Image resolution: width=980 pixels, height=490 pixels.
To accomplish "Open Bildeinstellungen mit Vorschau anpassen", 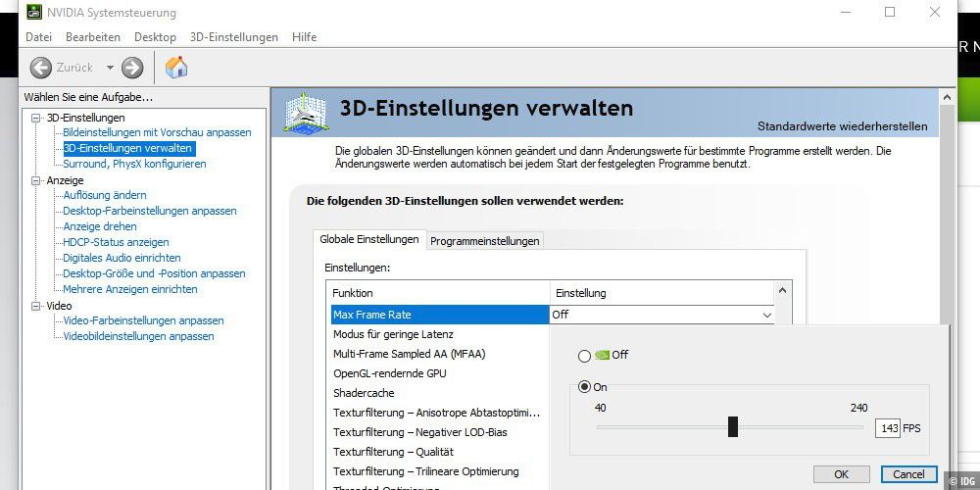I will [157, 132].
